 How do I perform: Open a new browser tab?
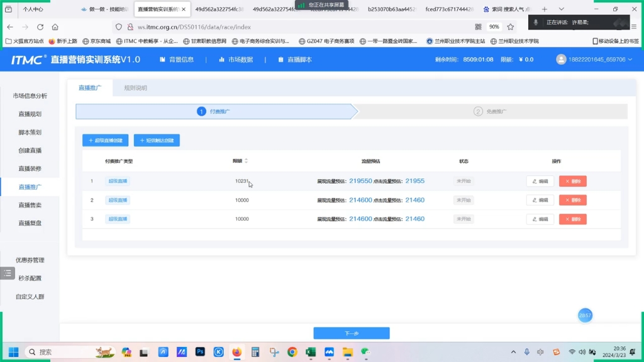(x=545, y=9)
